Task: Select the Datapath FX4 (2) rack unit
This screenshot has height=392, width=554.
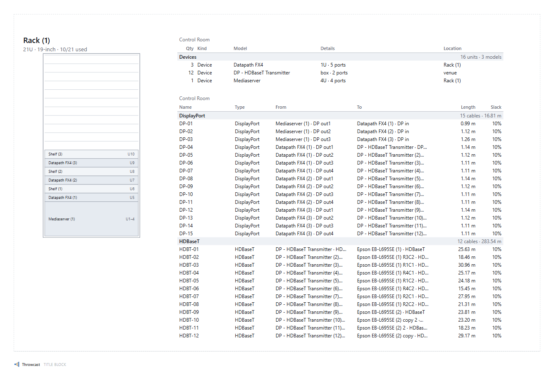Action: [x=91, y=180]
